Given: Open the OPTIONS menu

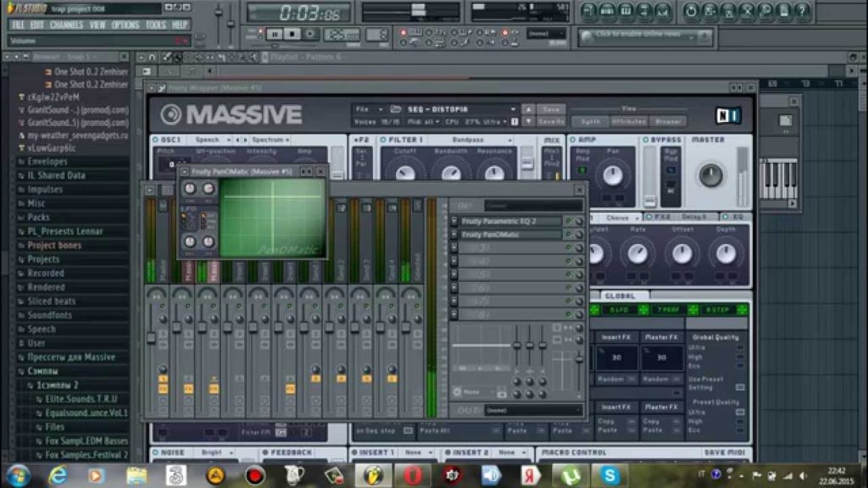Looking at the screenshot, I should pos(125,25).
